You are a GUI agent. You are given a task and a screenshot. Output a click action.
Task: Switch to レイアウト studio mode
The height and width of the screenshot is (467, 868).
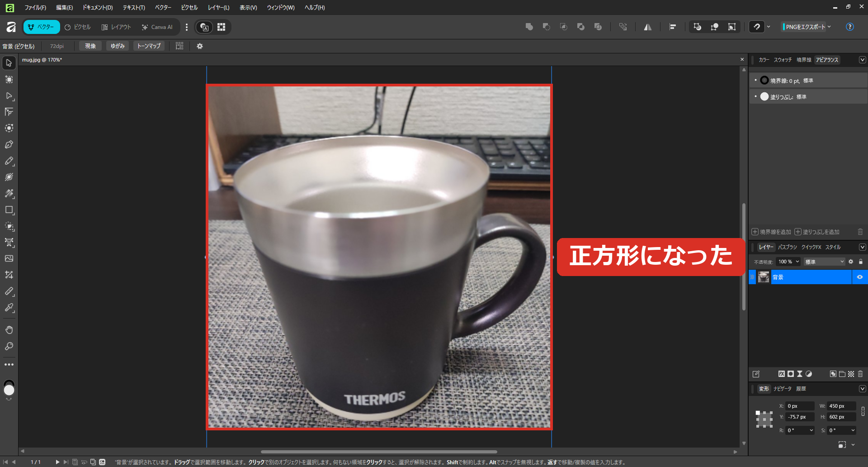click(x=116, y=27)
